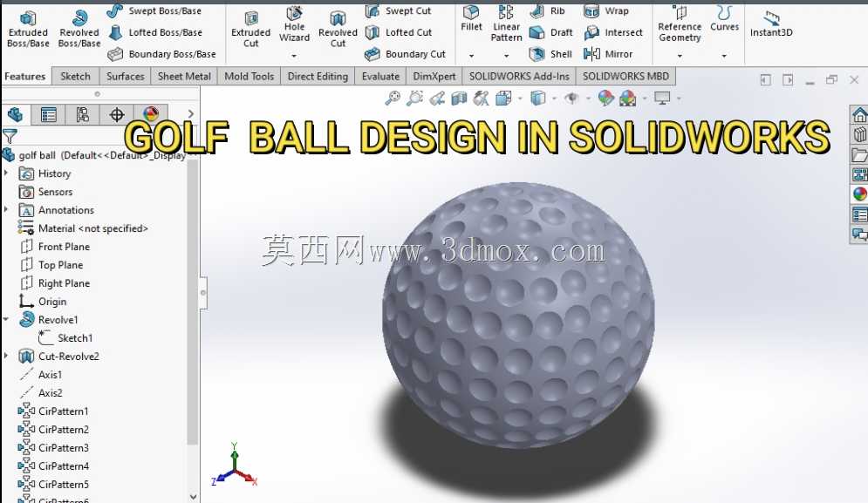Image resolution: width=868 pixels, height=503 pixels.
Task: Open the PropertyManager tab
Action: coord(49,114)
